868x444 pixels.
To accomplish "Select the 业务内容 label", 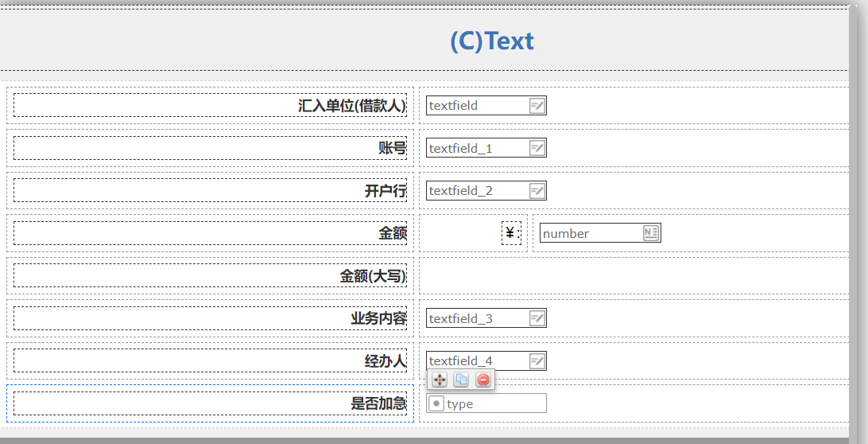I will (210, 318).
